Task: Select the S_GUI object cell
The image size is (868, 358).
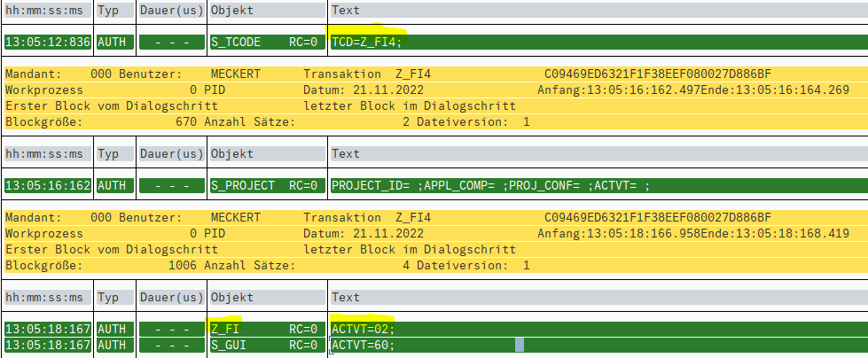Action: (x=229, y=345)
